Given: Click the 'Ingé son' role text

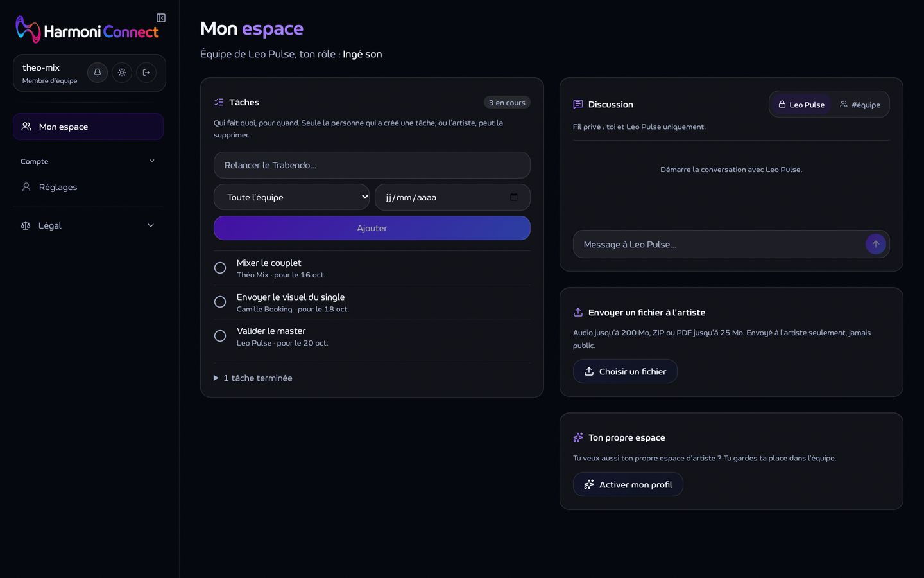Looking at the screenshot, I should click(x=363, y=54).
